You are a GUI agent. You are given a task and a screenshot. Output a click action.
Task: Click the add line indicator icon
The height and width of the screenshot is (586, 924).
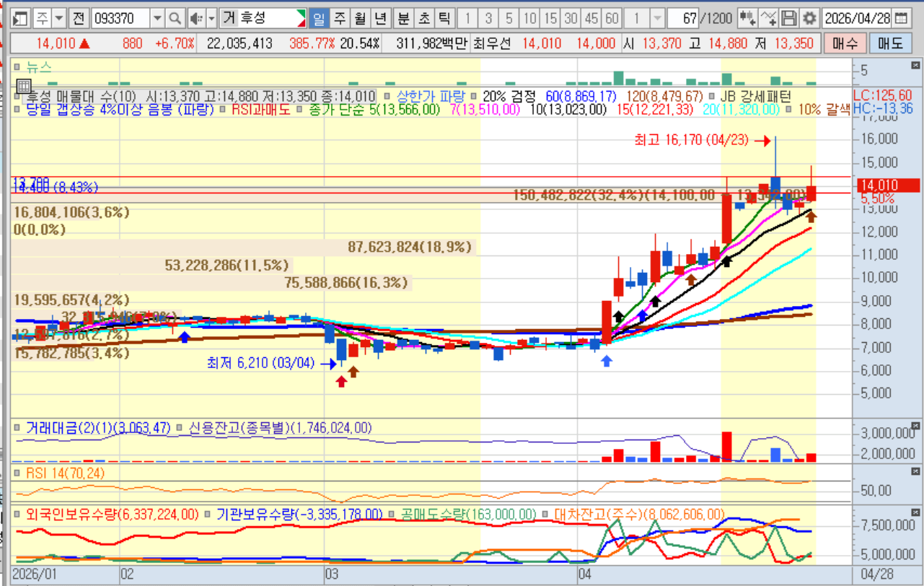(769, 17)
